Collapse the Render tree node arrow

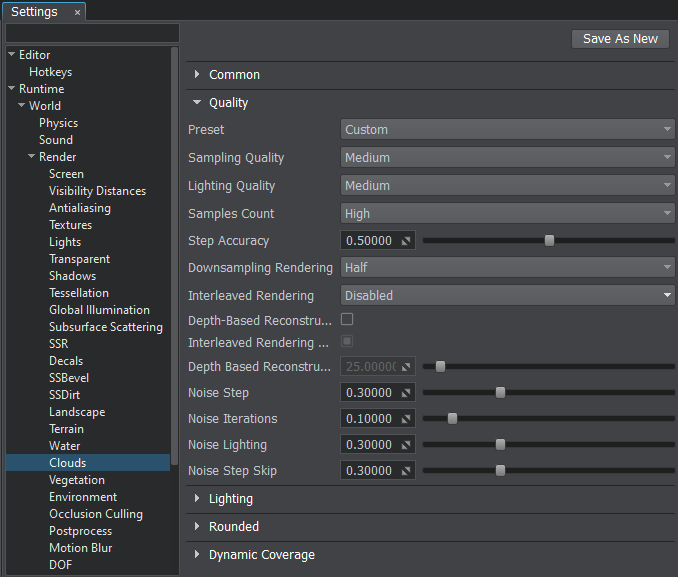(x=31, y=157)
